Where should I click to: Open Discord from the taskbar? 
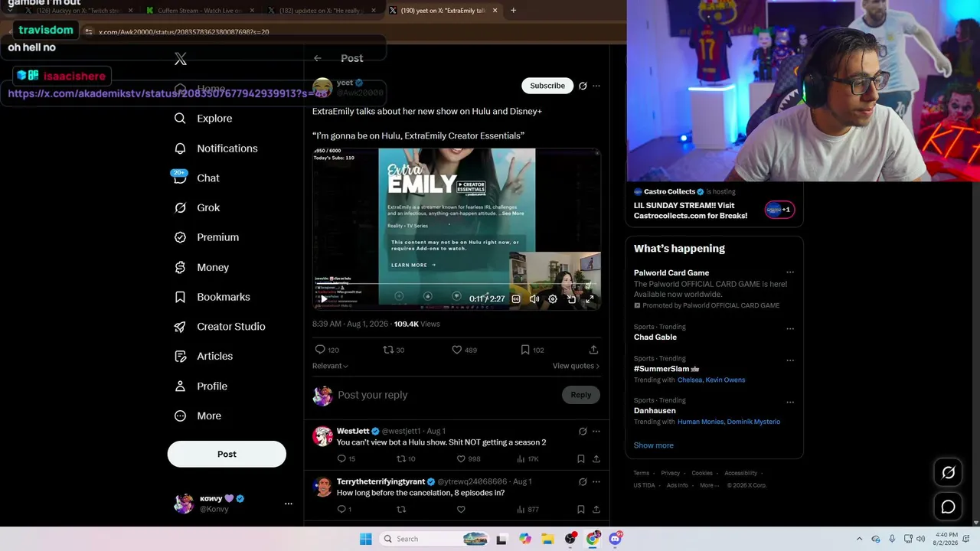[x=615, y=539]
